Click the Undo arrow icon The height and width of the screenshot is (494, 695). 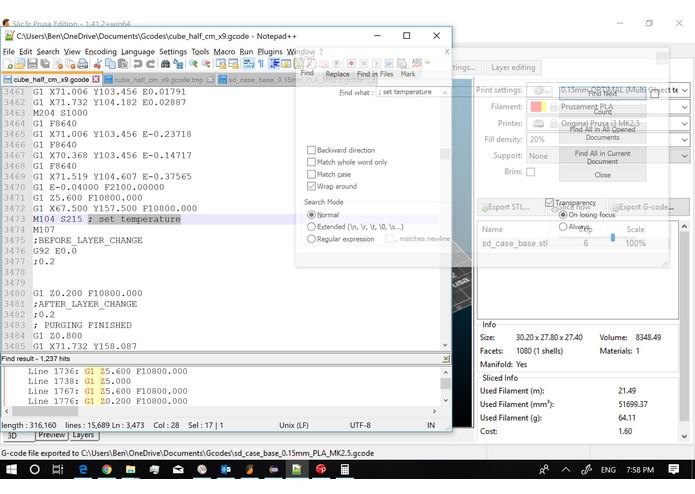(x=138, y=63)
